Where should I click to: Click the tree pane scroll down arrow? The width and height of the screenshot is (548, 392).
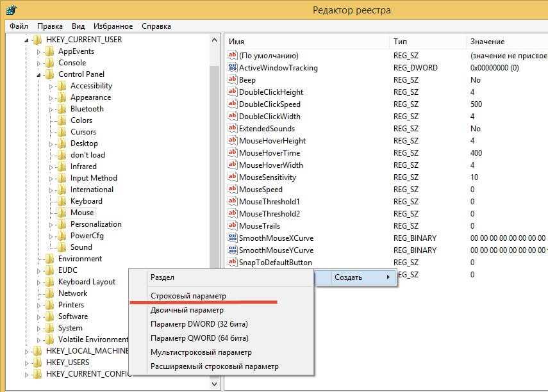pyautogui.click(x=215, y=384)
